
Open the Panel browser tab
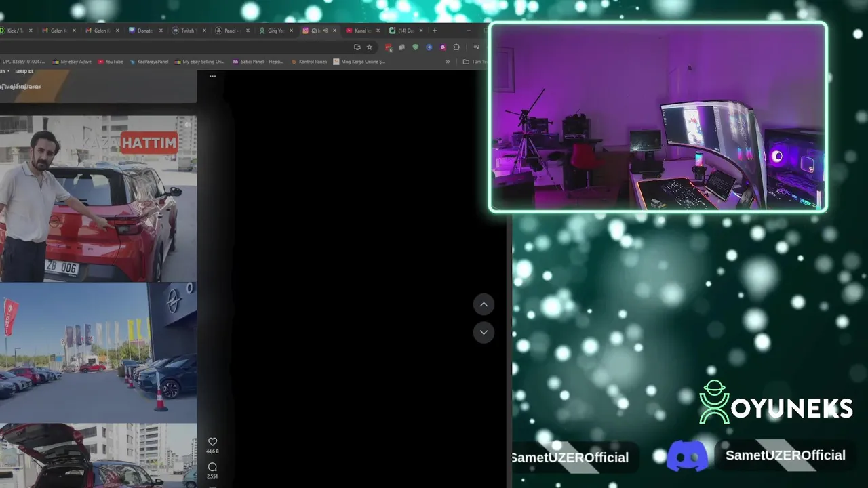coord(231,30)
